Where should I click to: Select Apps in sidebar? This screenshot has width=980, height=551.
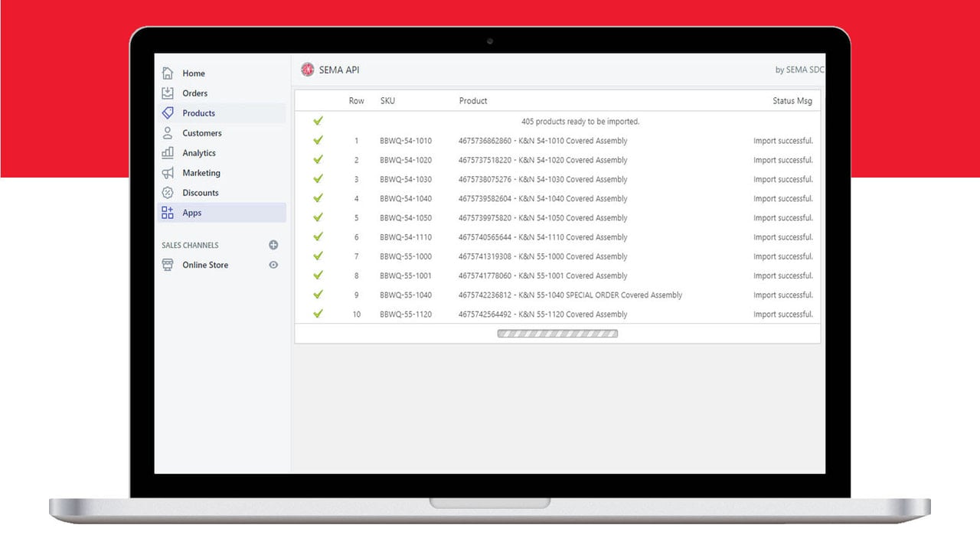point(221,213)
